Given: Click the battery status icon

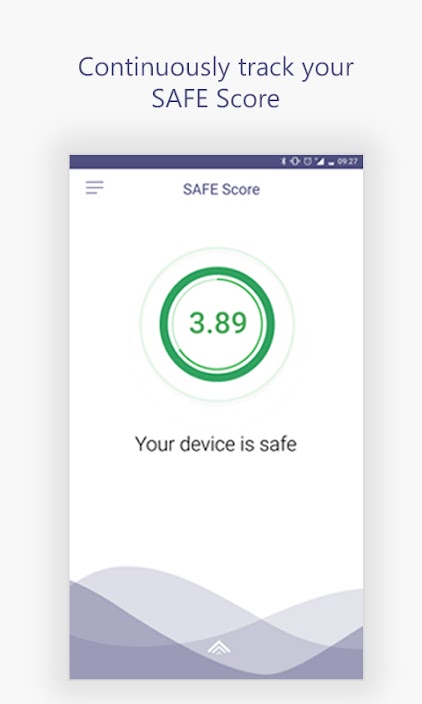Looking at the screenshot, I should (331, 162).
